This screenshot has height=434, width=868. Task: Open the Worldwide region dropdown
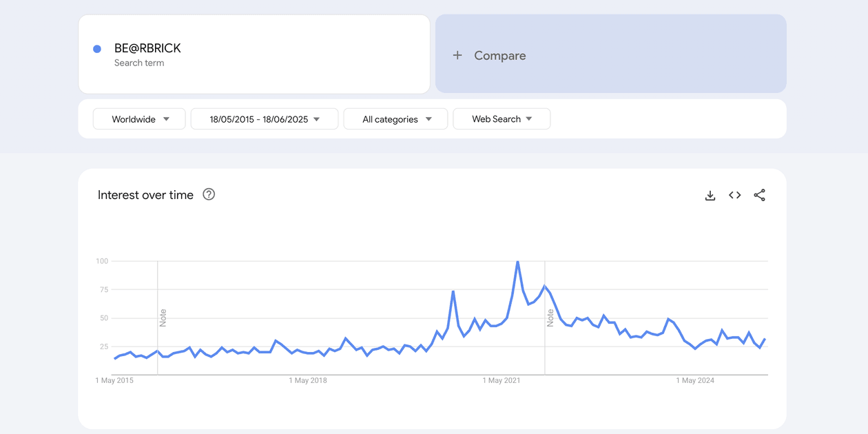pos(139,119)
